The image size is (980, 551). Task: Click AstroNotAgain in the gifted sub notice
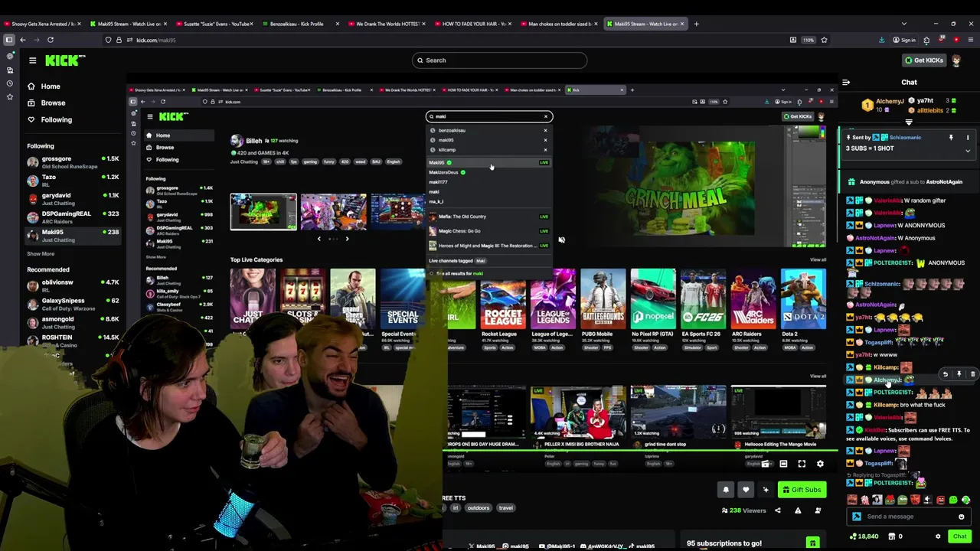coord(944,182)
